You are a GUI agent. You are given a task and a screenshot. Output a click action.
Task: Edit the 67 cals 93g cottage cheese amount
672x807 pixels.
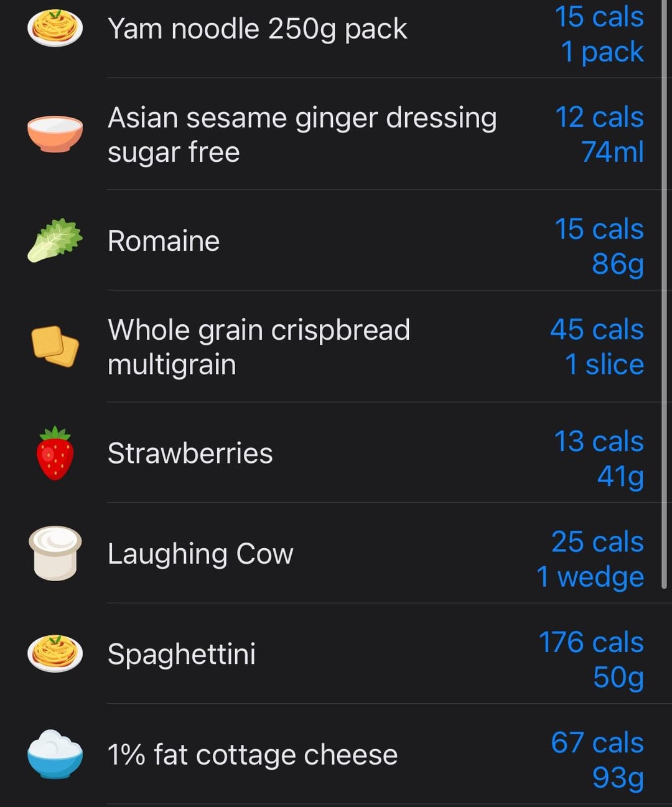(x=597, y=760)
